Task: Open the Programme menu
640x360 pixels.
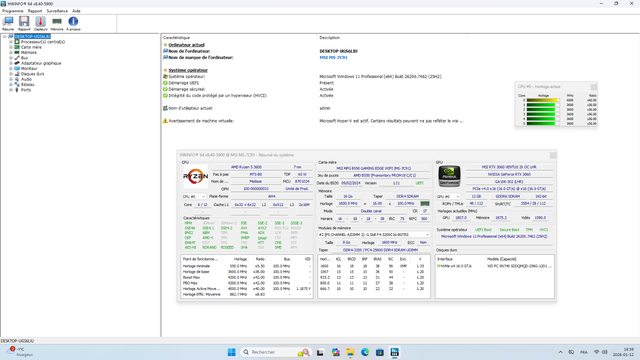Action: pyautogui.click(x=13, y=11)
